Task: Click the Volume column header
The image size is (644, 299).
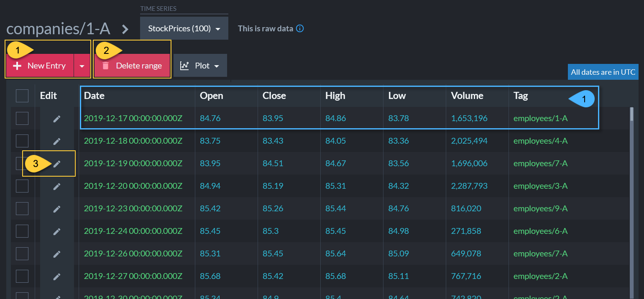Action: point(467,96)
